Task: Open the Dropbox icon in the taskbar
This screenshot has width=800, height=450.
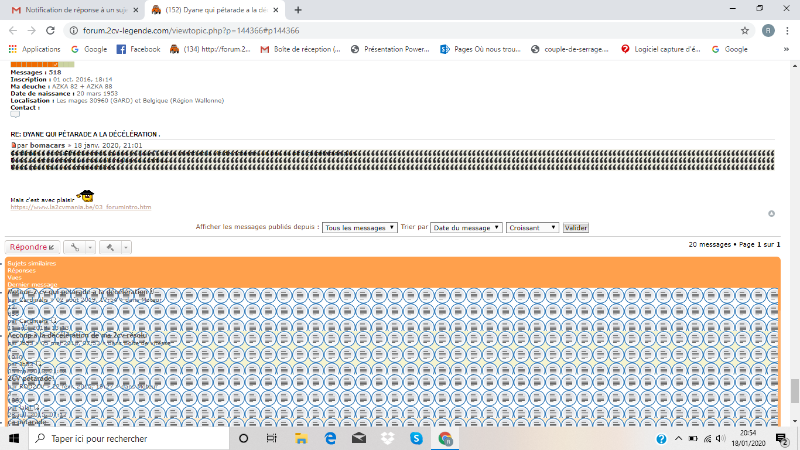Action: coord(387,439)
